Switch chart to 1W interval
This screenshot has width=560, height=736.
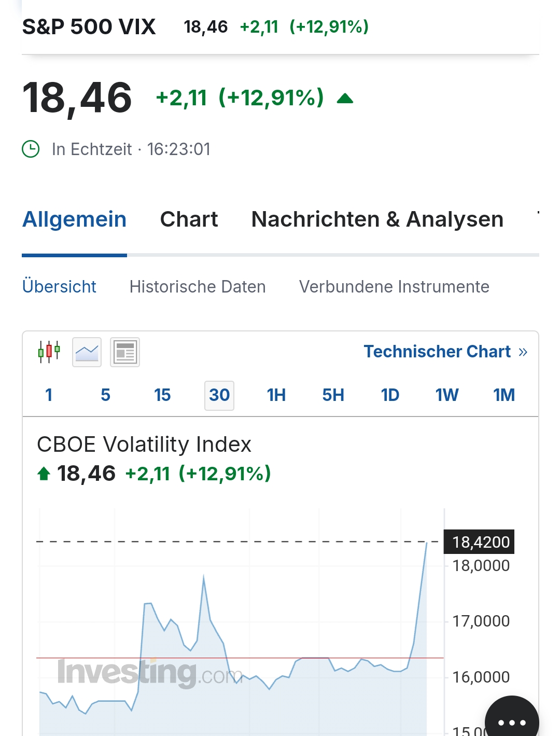[447, 395]
